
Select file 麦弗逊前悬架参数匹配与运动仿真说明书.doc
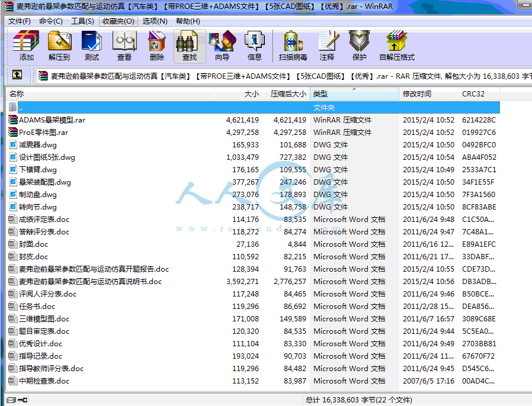click(x=90, y=281)
